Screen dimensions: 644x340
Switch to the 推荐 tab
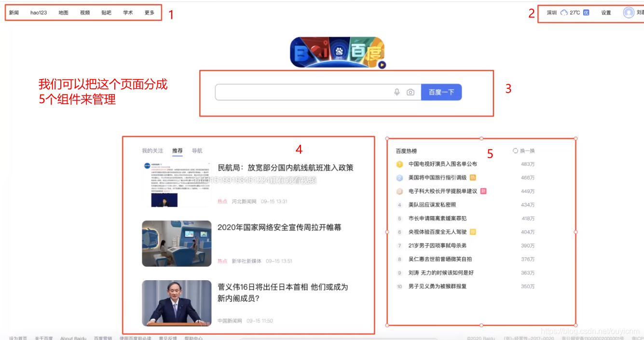coord(178,151)
